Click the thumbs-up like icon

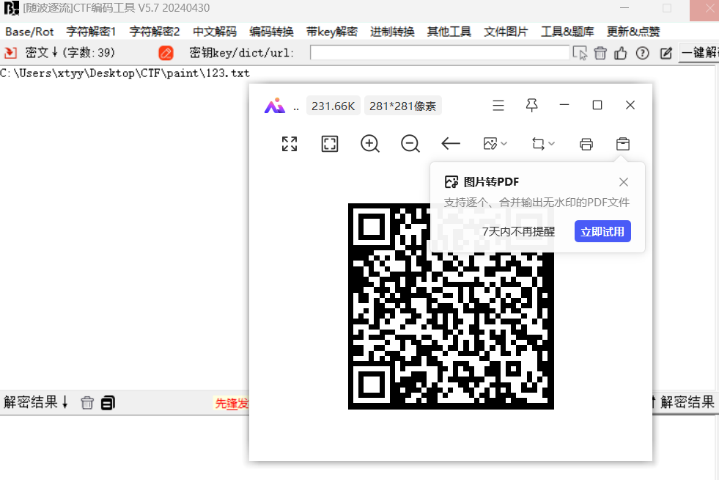coord(620,53)
